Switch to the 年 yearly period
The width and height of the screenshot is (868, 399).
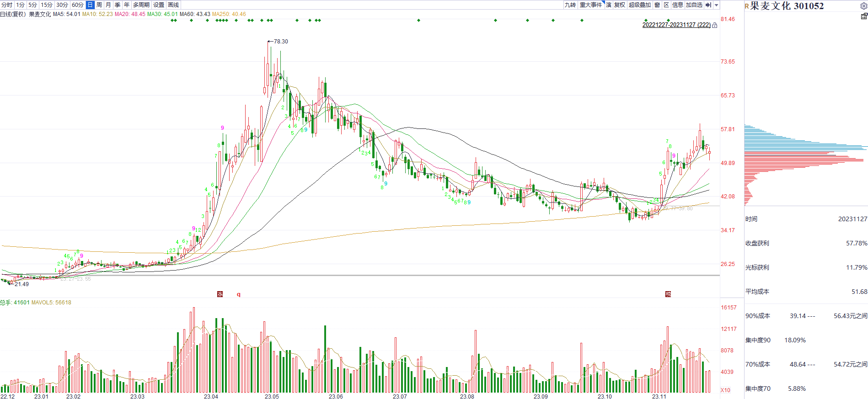pyautogui.click(x=127, y=5)
